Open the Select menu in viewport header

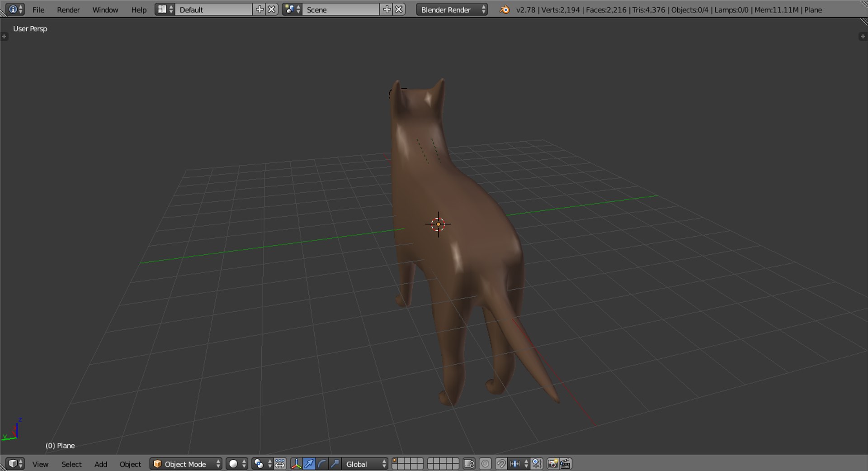[71, 464]
